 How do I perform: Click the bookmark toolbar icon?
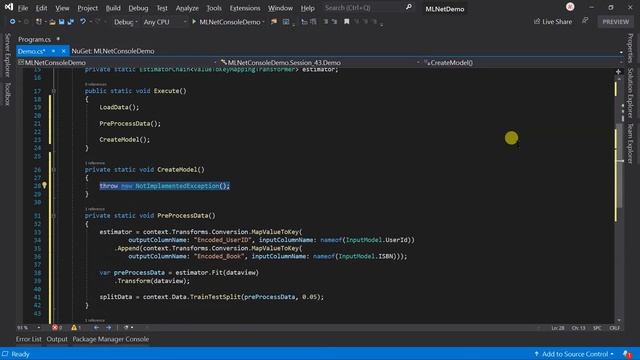[x=347, y=22]
